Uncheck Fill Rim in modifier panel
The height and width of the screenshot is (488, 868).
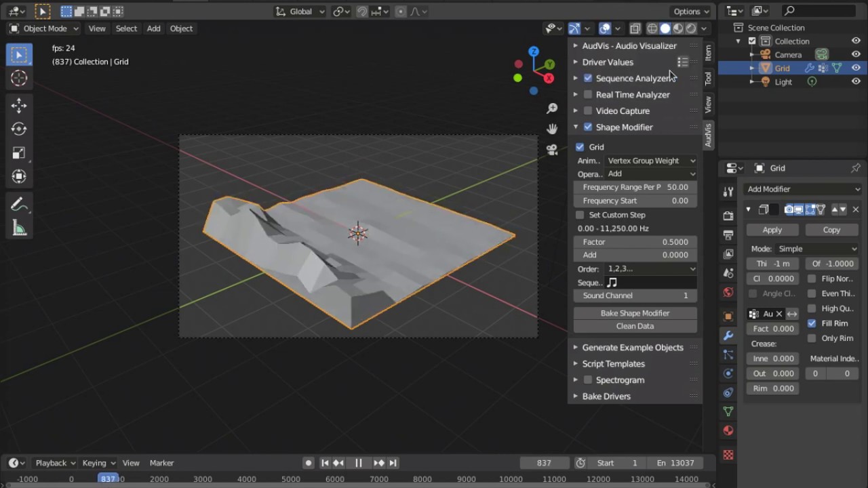(x=812, y=323)
